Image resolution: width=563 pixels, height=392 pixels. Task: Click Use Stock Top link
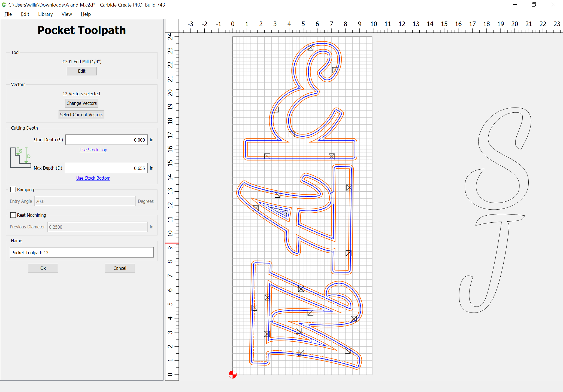tap(93, 150)
